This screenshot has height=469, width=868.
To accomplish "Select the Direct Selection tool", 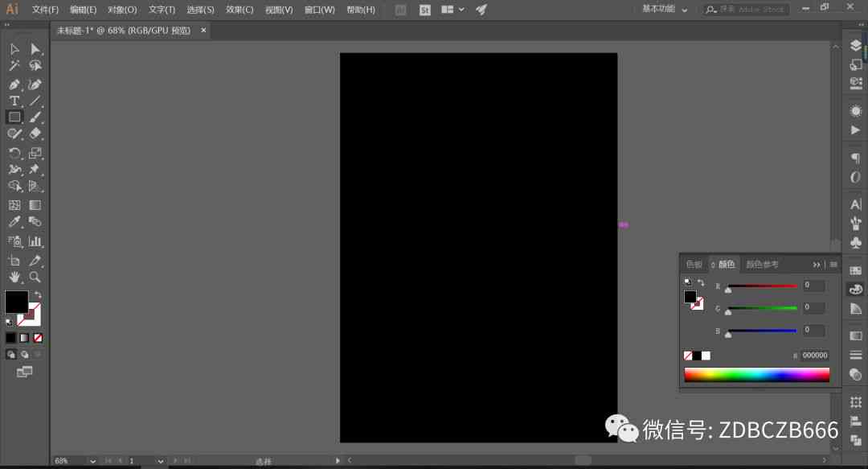I will 35,49.
